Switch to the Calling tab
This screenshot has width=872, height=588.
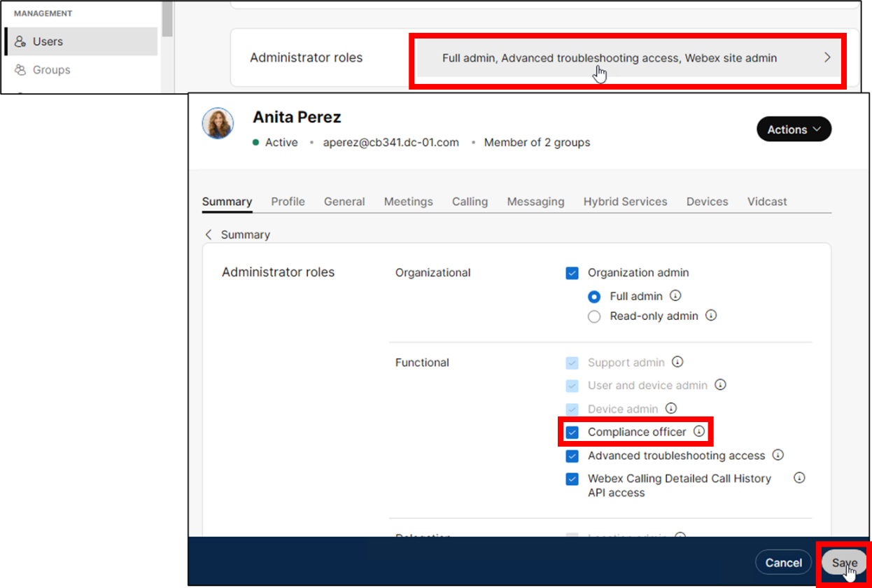(470, 202)
